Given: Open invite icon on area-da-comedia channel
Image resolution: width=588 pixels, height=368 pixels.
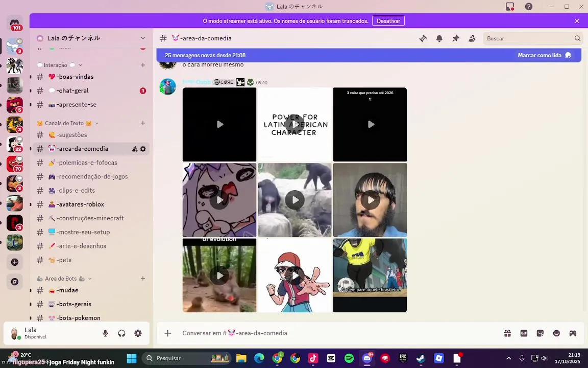Looking at the screenshot, I should pyautogui.click(x=135, y=149).
